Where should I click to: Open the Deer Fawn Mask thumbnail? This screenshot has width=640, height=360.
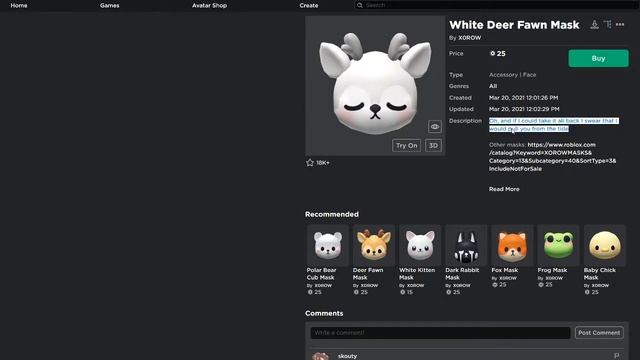click(x=374, y=245)
